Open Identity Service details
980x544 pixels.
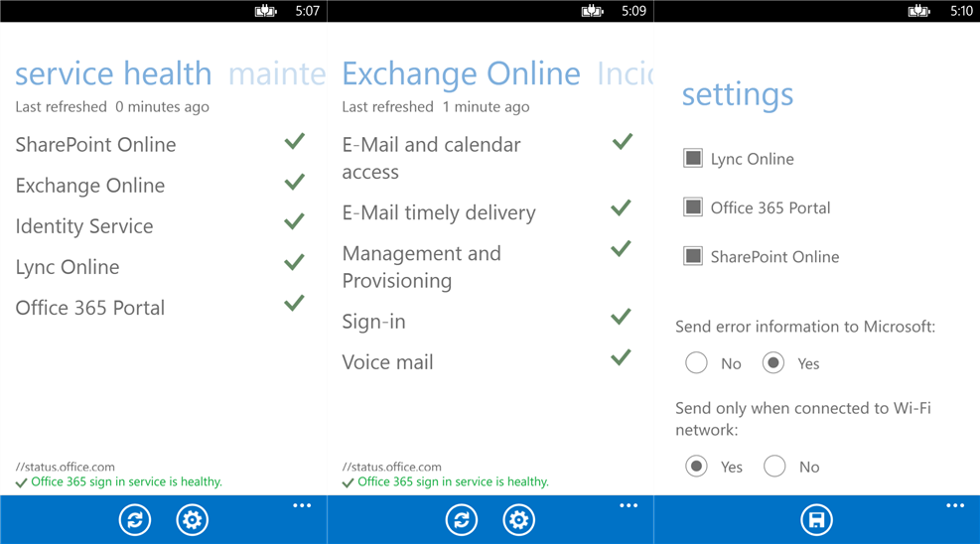[84, 226]
